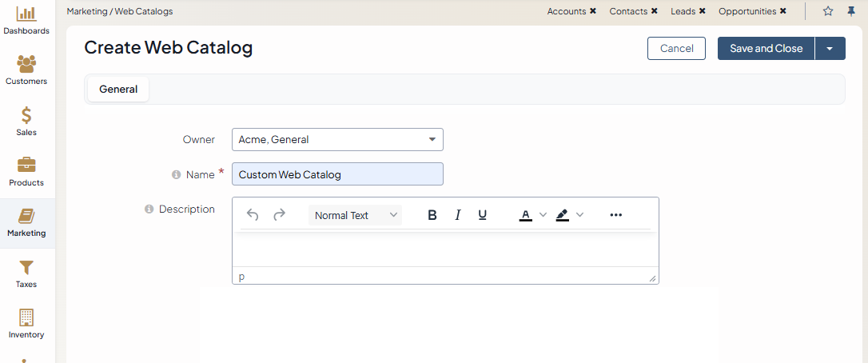868x363 pixels.
Task: Select the Taxes funnel icon
Action: pos(26,267)
